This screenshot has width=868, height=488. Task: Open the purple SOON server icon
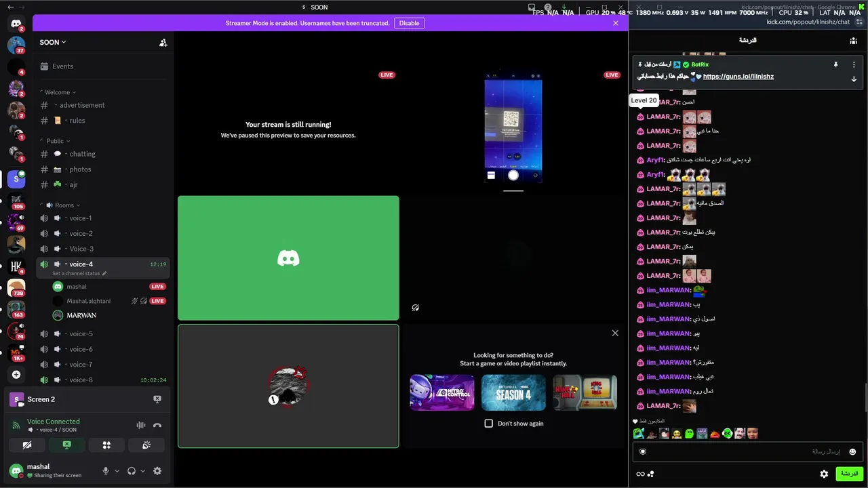[16, 179]
